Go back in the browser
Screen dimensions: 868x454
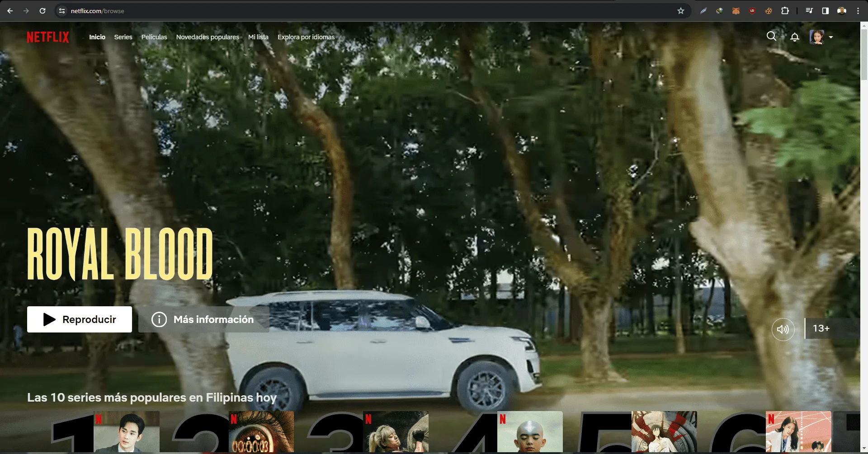click(10, 11)
